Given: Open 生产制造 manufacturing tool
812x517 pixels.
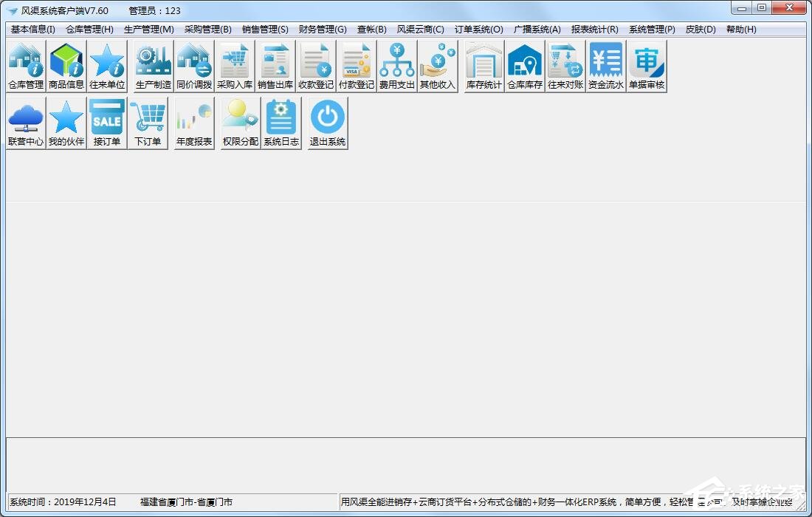Looking at the screenshot, I should pos(154,66).
